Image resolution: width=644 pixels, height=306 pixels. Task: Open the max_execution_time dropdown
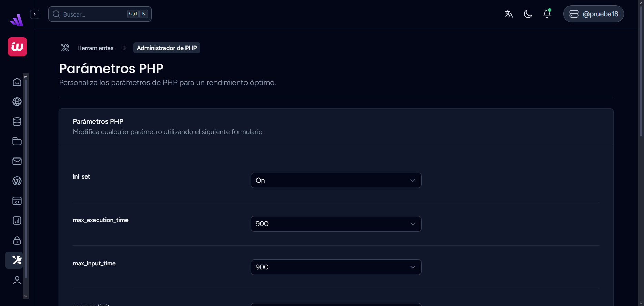[x=336, y=224]
